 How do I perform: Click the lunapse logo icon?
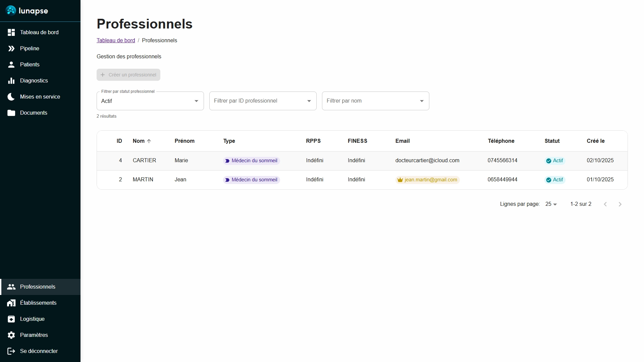[11, 10]
